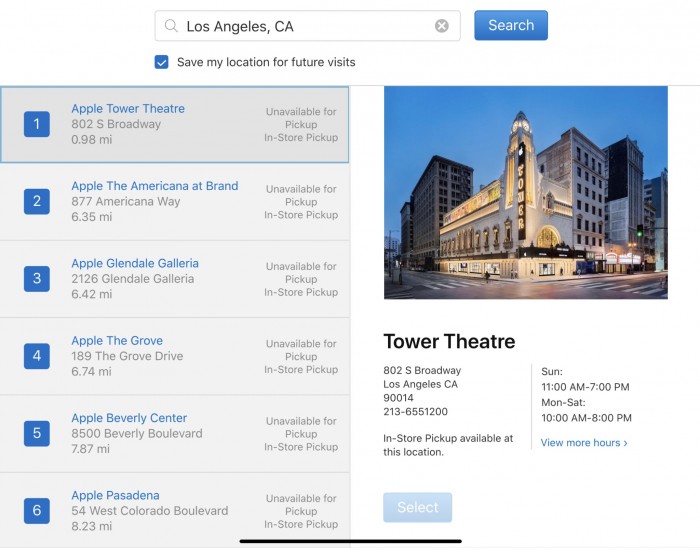Select Apple Glendale Galleria store

click(135, 263)
